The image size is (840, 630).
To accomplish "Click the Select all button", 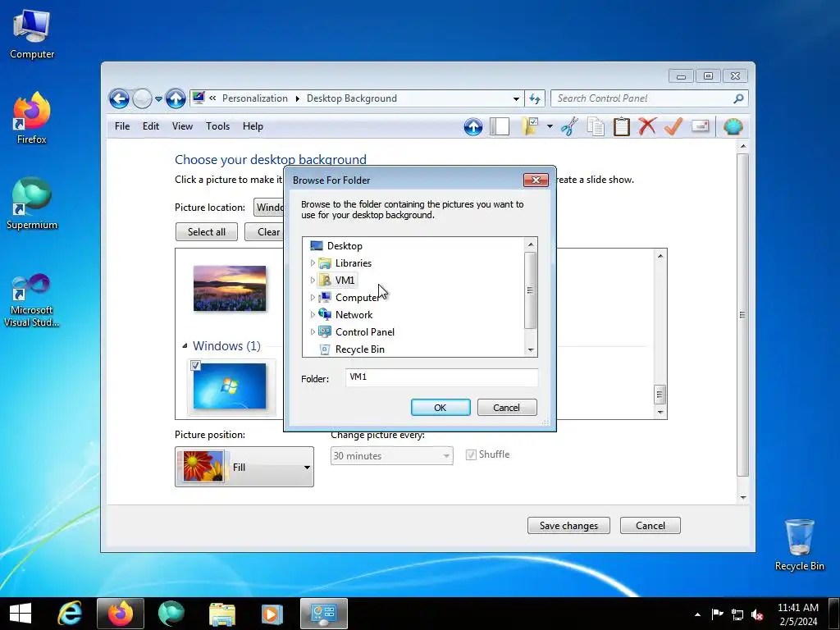I will tap(206, 232).
